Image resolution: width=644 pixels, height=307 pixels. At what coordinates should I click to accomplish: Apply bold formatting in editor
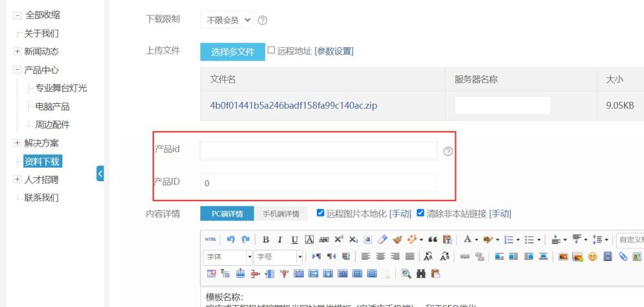[x=266, y=239]
